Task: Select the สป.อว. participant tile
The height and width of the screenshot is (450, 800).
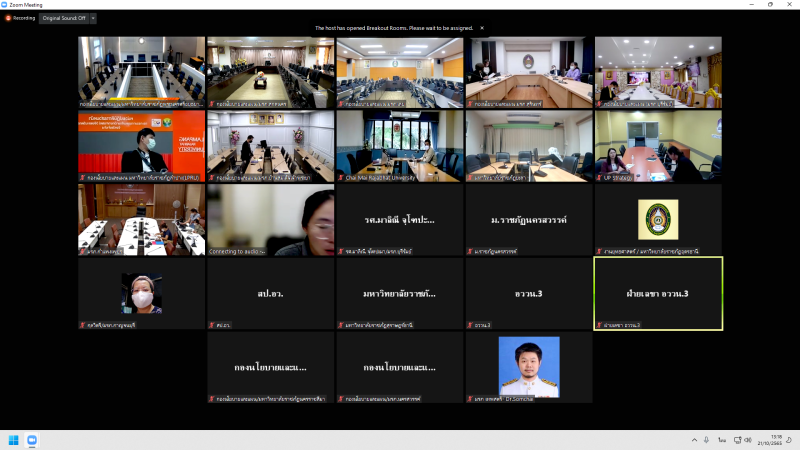Action: pyautogui.click(x=270, y=293)
